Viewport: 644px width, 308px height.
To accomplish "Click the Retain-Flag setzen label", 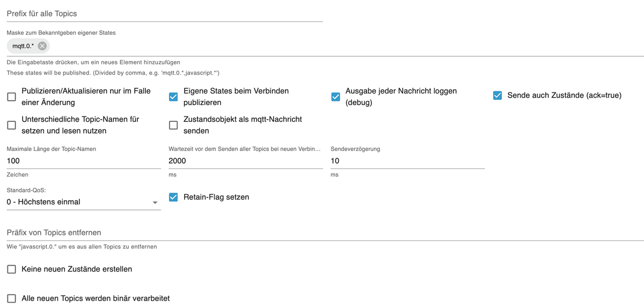I will pyautogui.click(x=216, y=197).
